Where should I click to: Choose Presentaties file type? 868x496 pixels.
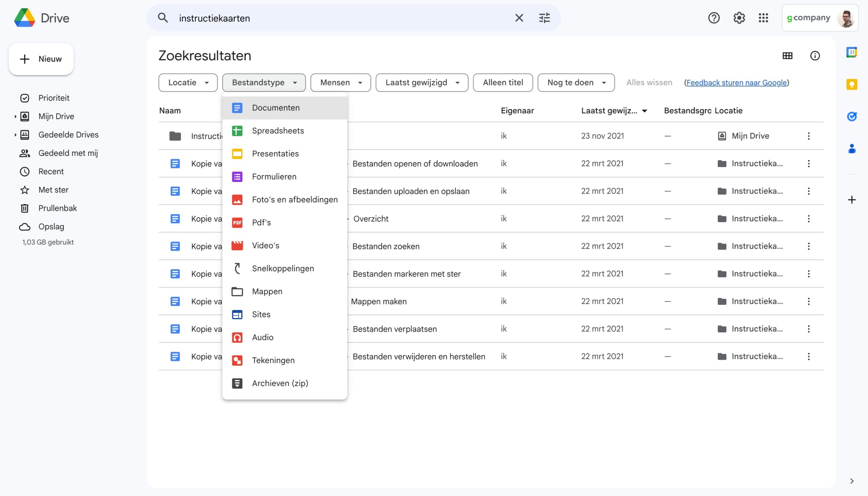click(285, 153)
